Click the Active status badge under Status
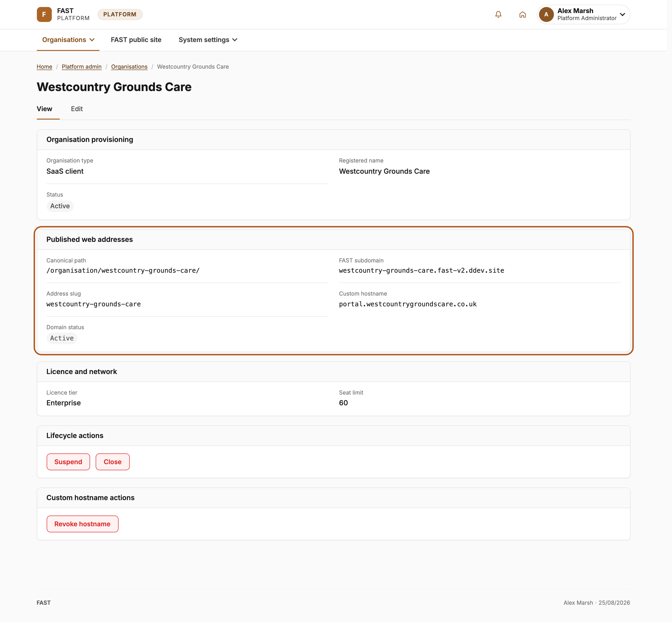The image size is (672, 622). pyautogui.click(x=60, y=206)
